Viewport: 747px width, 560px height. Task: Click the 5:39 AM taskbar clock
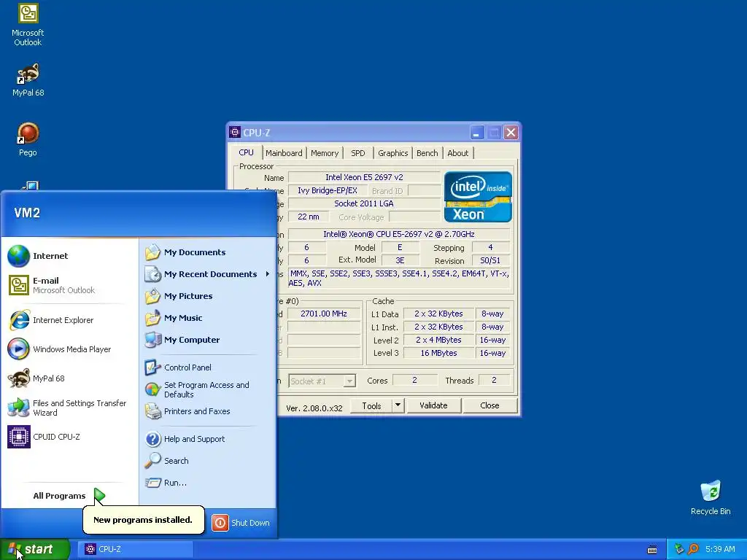[720, 549]
